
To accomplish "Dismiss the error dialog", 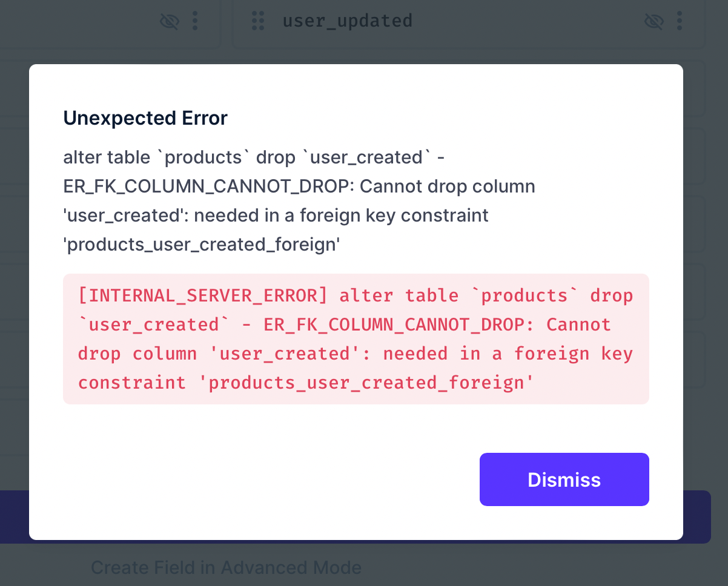I will pos(564,479).
